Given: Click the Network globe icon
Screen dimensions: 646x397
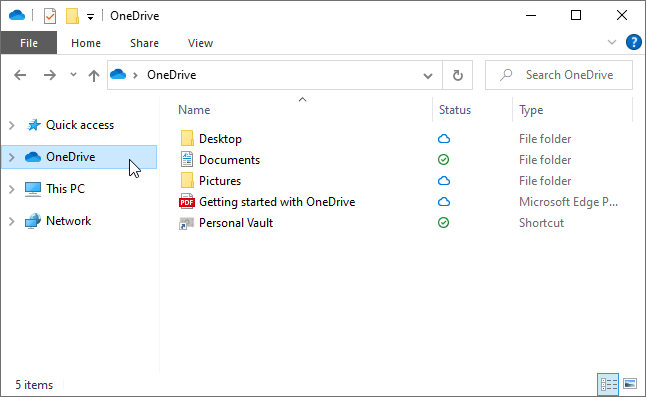Looking at the screenshot, I should coord(33,221).
